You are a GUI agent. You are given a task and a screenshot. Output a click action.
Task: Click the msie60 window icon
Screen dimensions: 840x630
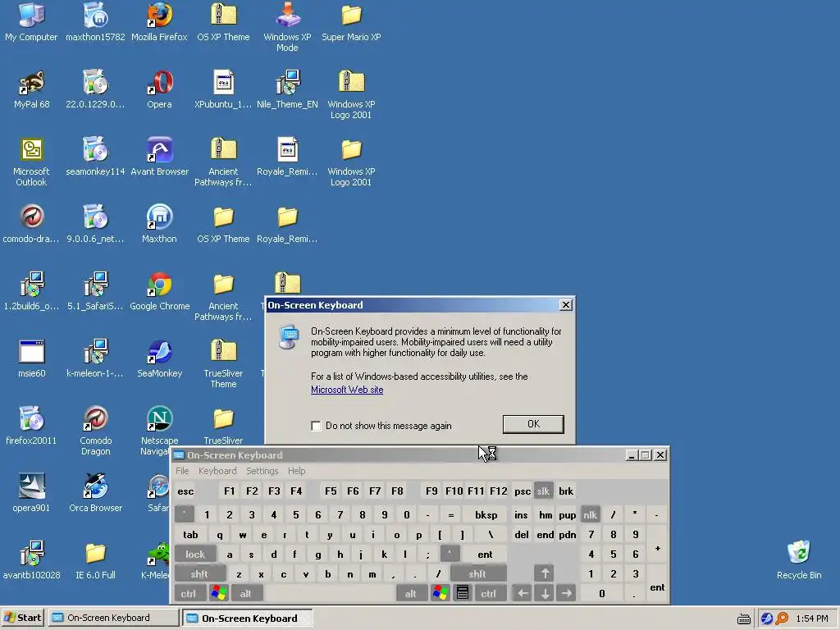tap(31, 358)
